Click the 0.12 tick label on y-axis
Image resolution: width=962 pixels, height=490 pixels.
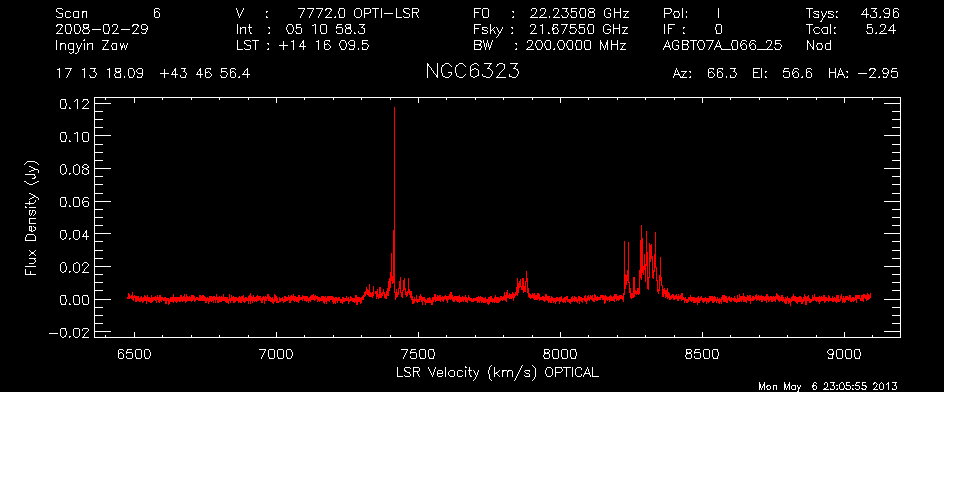coord(74,104)
